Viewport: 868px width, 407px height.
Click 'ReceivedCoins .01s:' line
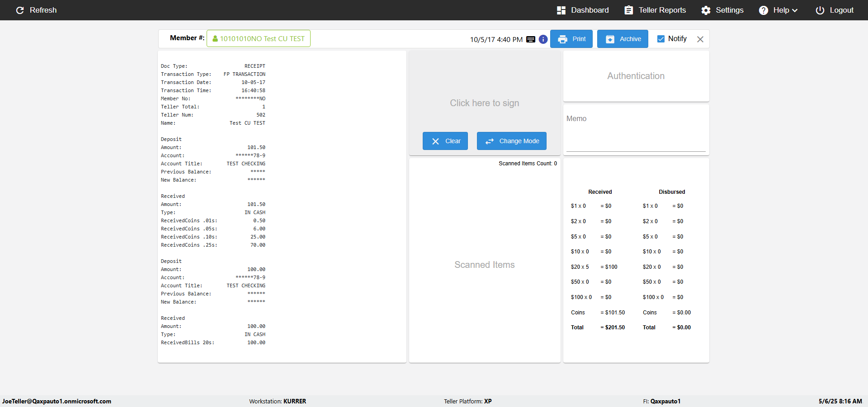click(x=213, y=220)
